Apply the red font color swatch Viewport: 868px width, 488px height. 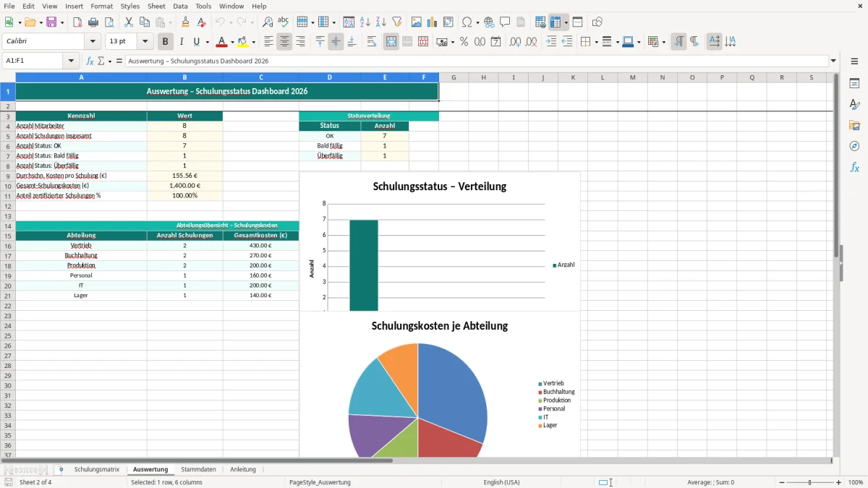223,42
